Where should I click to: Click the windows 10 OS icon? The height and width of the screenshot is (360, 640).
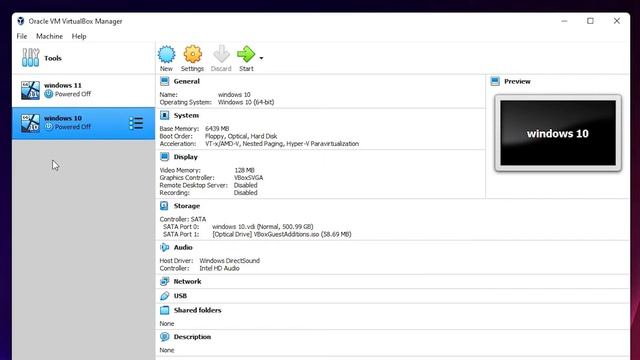click(x=31, y=123)
